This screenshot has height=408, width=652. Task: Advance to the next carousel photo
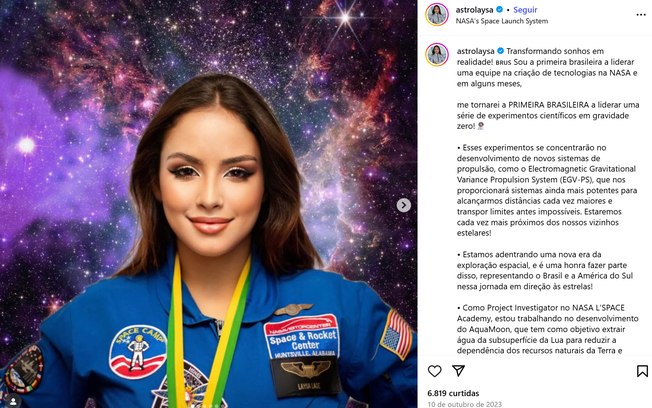[403, 205]
